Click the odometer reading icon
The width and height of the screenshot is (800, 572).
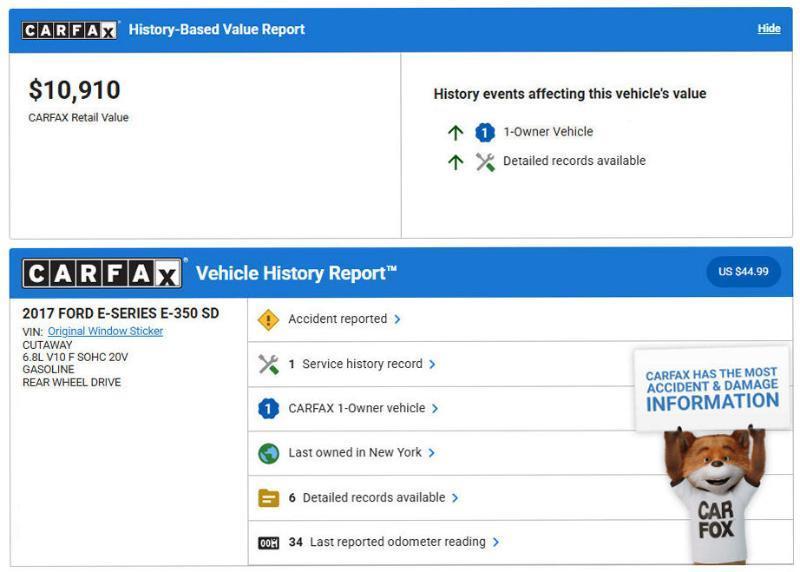268,543
